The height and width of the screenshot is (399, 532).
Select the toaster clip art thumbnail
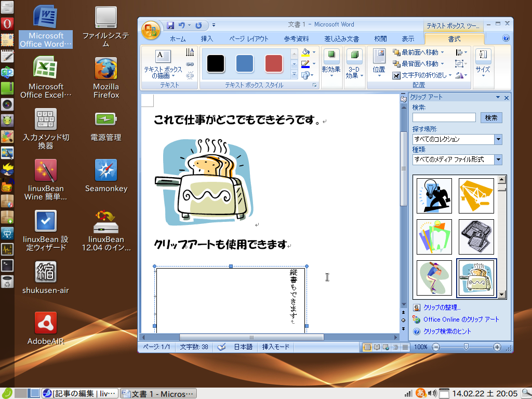(x=476, y=278)
